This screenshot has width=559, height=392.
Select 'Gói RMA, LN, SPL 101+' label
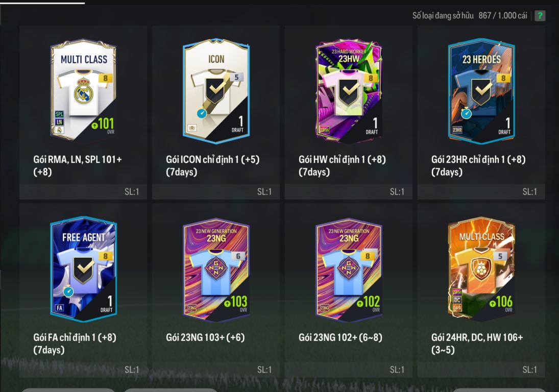pyautogui.click(x=78, y=159)
